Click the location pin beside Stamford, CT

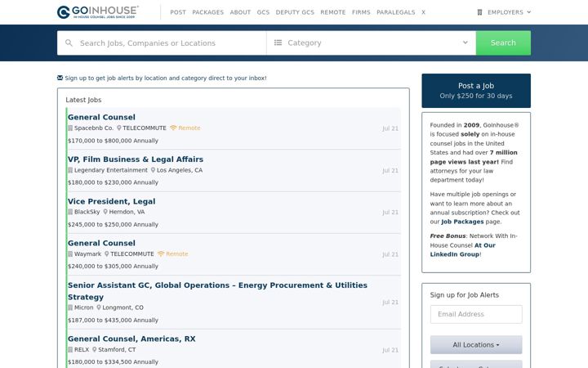(95, 350)
